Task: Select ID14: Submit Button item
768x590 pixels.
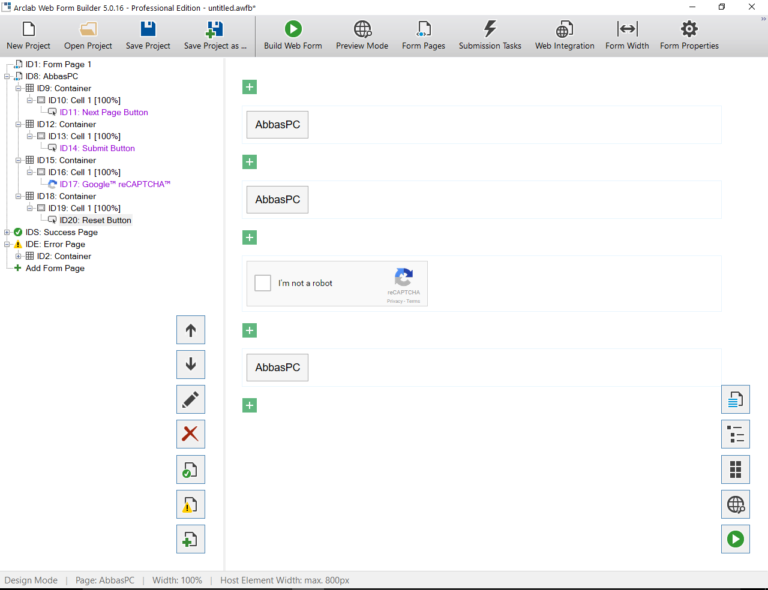Action: (x=97, y=148)
